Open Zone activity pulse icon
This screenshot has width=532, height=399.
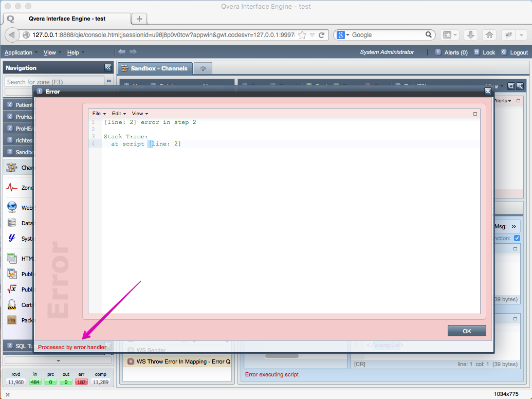click(x=11, y=187)
